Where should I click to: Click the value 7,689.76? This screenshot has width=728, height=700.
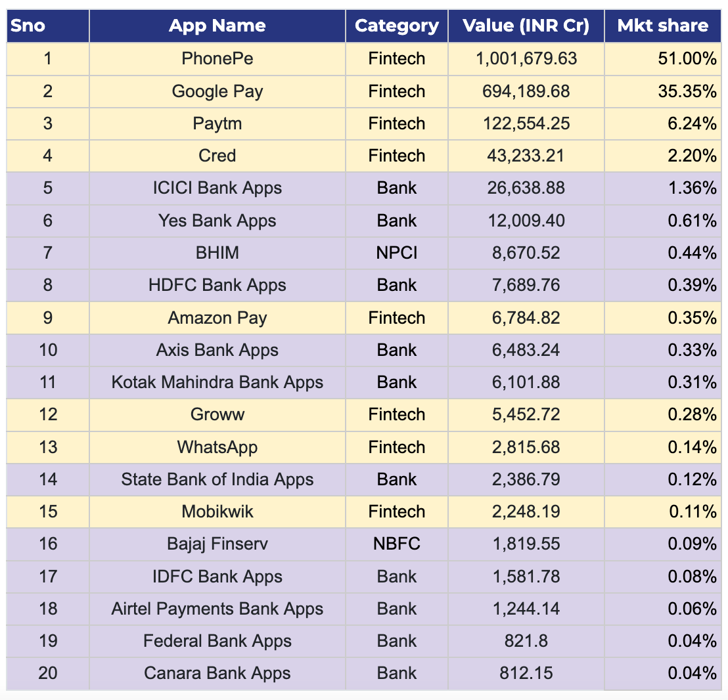pos(526,285)
